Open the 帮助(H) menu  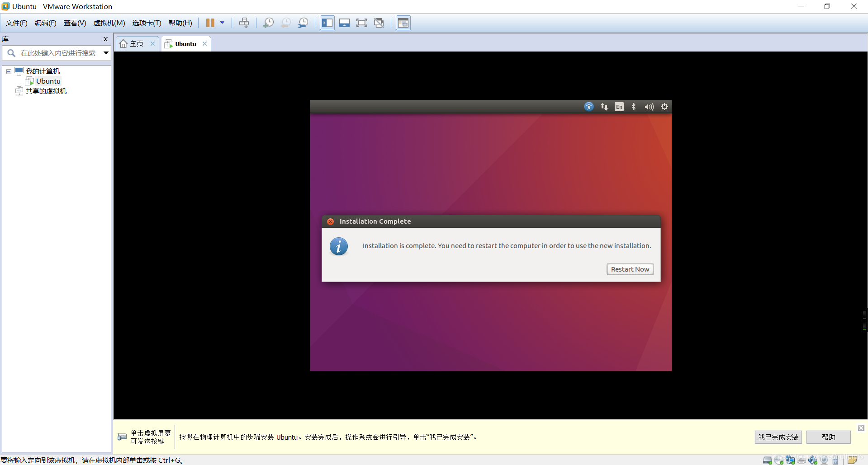(x=180, y=23)
